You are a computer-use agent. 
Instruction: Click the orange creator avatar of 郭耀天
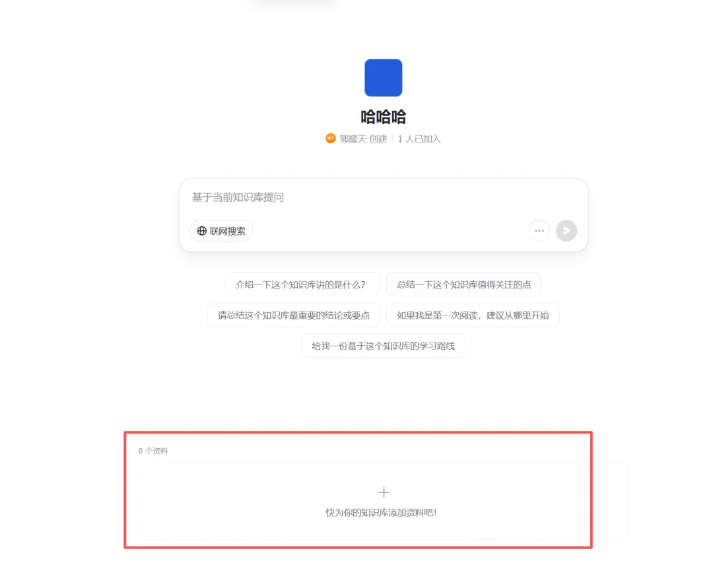(x=331, y=138)
